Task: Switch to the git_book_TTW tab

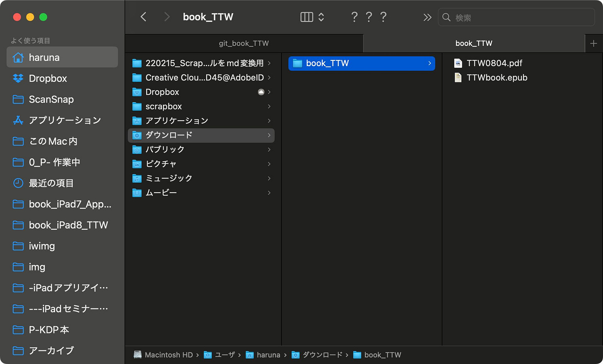Action: point(244,43)
